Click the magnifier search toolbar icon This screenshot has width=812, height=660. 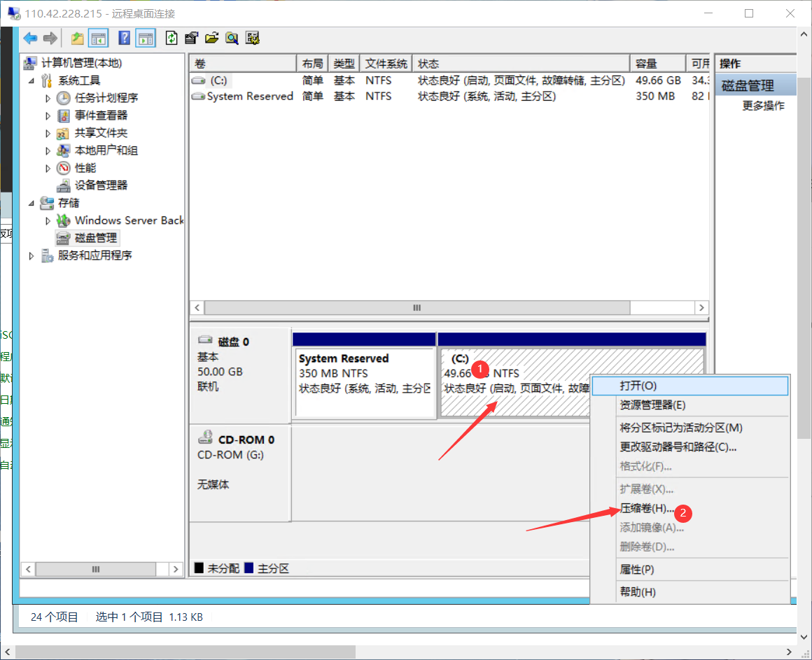tap(232, 38)
